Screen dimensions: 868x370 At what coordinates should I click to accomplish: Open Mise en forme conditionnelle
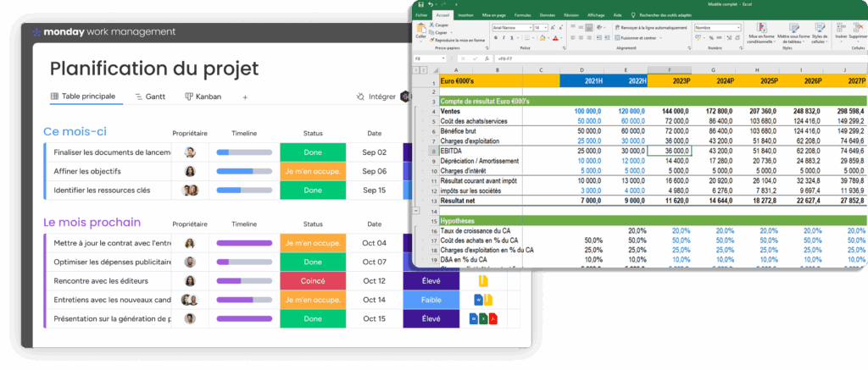[x=763, y=33]
